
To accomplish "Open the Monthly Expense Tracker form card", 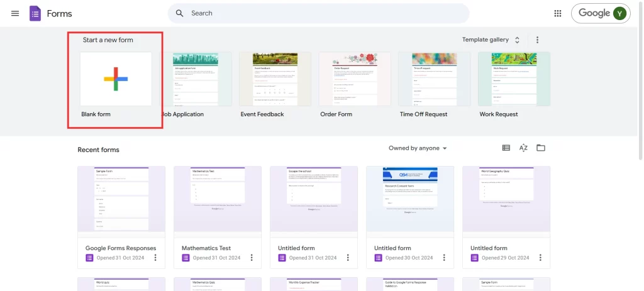I will tap(314, 284).
